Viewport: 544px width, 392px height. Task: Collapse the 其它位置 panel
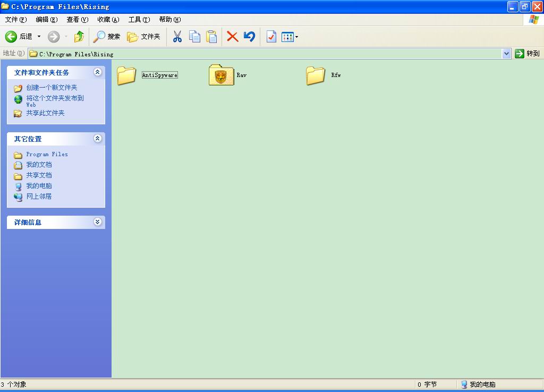pyautogui.click(x=98, y=139)
